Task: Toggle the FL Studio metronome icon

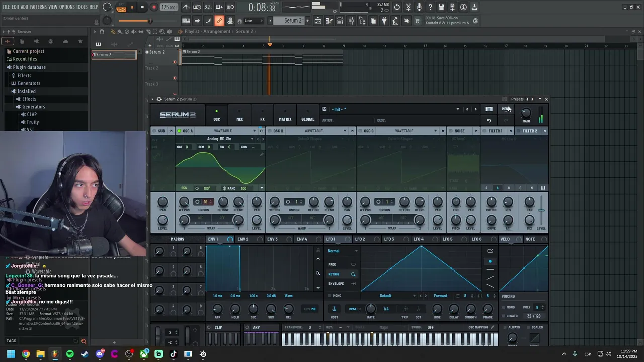Action: [186, 7]
